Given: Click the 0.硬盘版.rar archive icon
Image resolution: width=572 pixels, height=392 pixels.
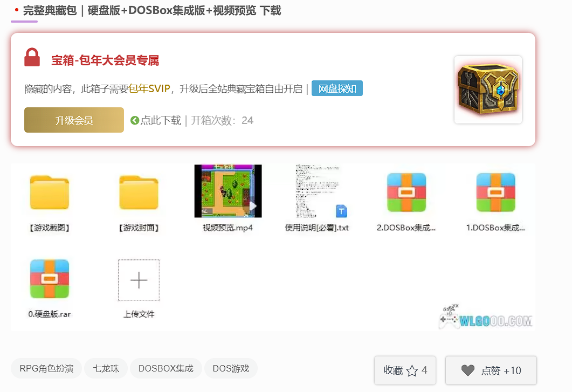Looking at the screenshot, I should coord(50,279).
